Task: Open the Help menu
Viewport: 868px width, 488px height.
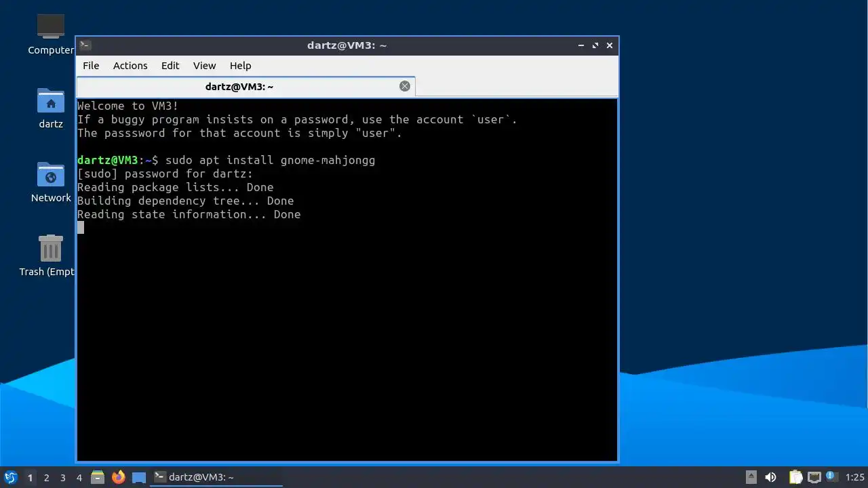Action: (x=241, y=66)
